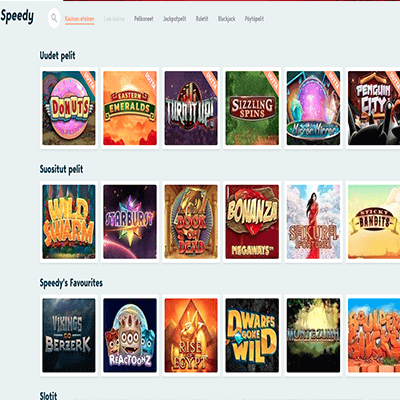Select the Book of Dead game
This screenshot has height=400, width=400.
[191, 222]
